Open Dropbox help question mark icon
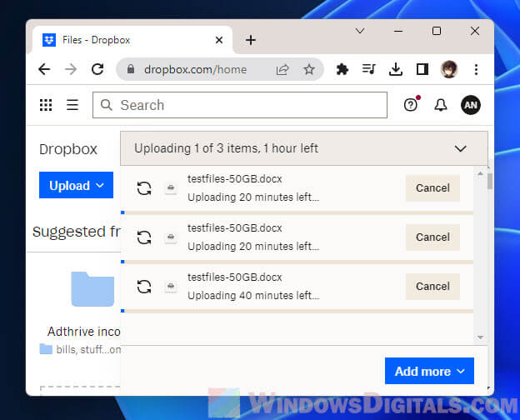 [x=411, y=105]
